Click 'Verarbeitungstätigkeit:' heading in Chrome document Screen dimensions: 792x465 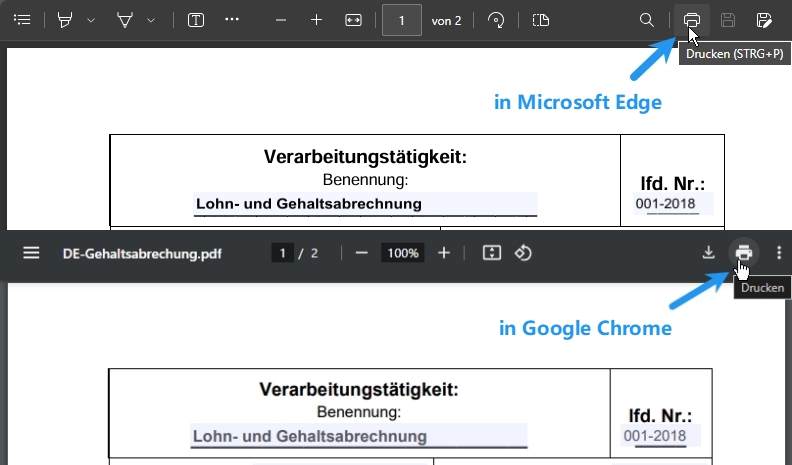(x=359, y=389)
